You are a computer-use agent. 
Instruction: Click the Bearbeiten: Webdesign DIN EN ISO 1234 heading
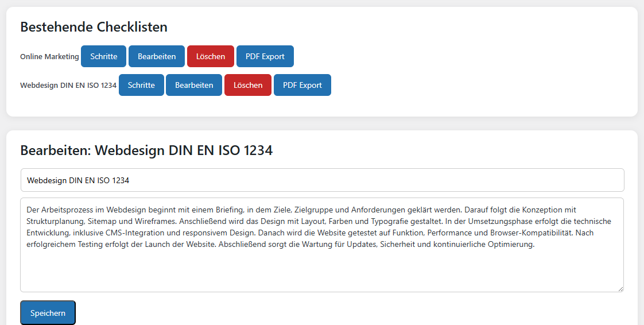coord(146,150)
